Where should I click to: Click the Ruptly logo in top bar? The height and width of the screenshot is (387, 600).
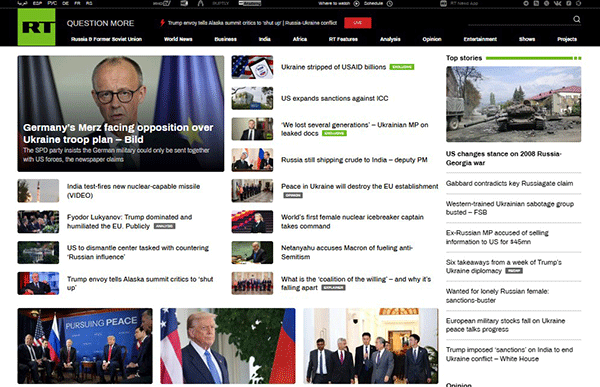click(x=220, y=3)
